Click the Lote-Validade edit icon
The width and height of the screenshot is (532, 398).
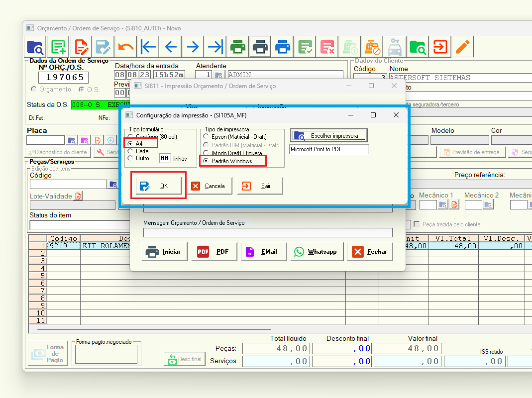[78, 196]
